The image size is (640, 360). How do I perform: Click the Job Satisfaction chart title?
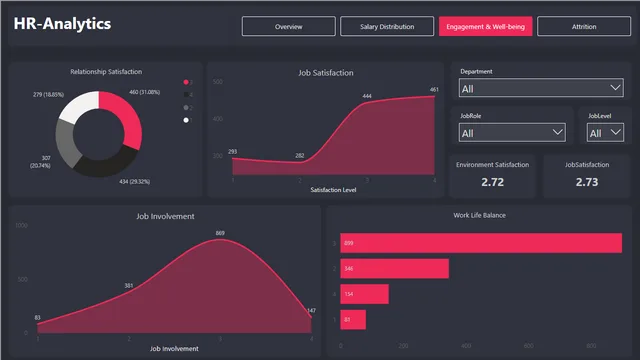pos(326,73)
